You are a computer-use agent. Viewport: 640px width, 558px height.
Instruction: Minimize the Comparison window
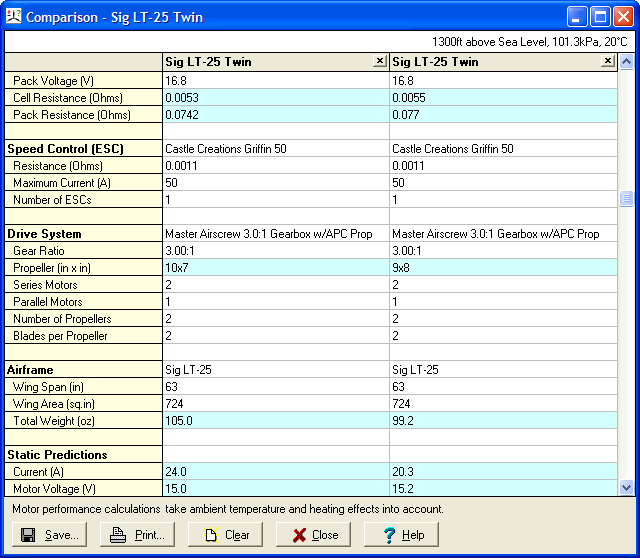click(576, 17)
